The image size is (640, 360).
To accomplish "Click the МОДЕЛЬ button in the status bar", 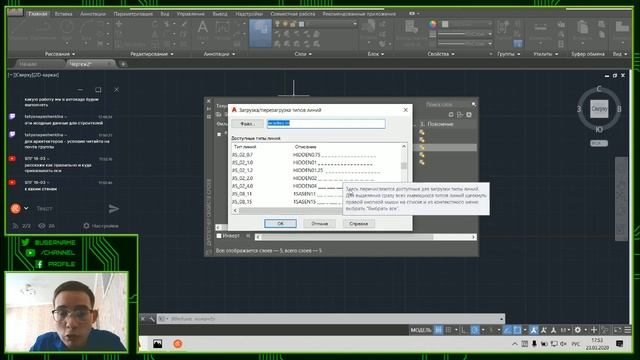I will click(420, 330).
